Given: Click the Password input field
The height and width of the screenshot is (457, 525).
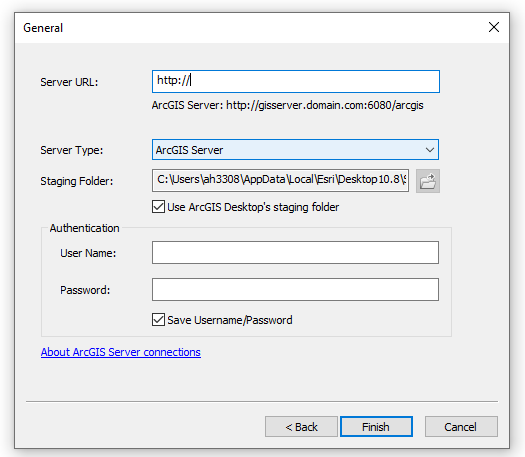Looking at the screenshot, I should (295, 289).
